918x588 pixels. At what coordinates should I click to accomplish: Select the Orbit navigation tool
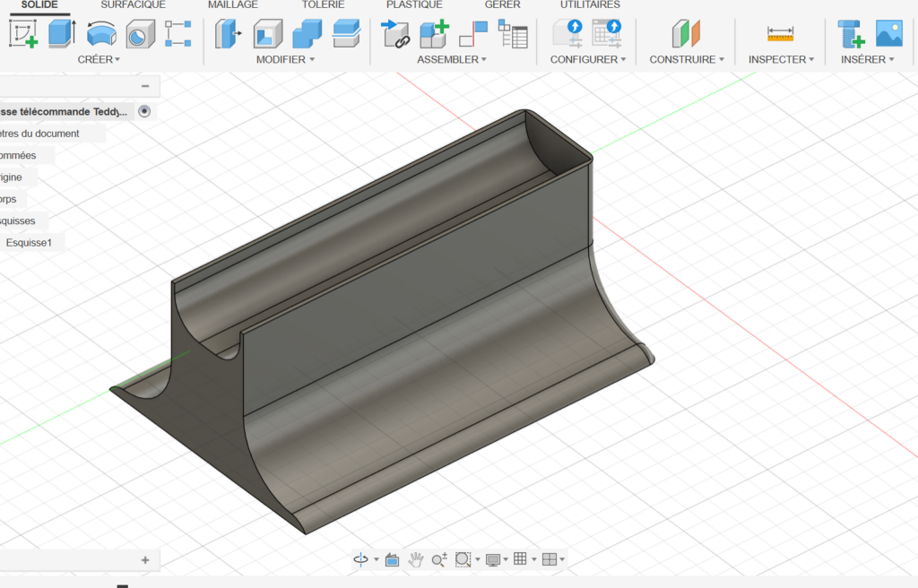[360, 559]
